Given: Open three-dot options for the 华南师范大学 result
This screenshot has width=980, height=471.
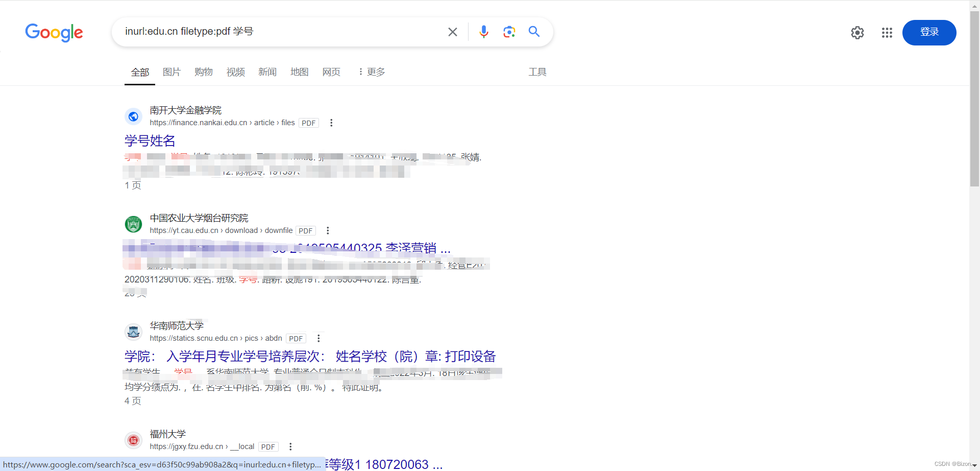Looking at the screenshot, I should coord(318,338).
